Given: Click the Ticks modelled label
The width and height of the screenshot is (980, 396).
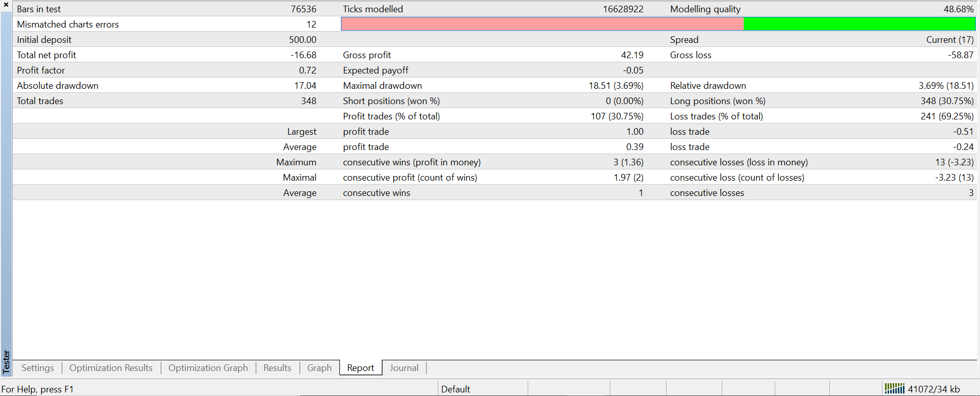Looking at the screenshot, I should (x=373, y=9).
